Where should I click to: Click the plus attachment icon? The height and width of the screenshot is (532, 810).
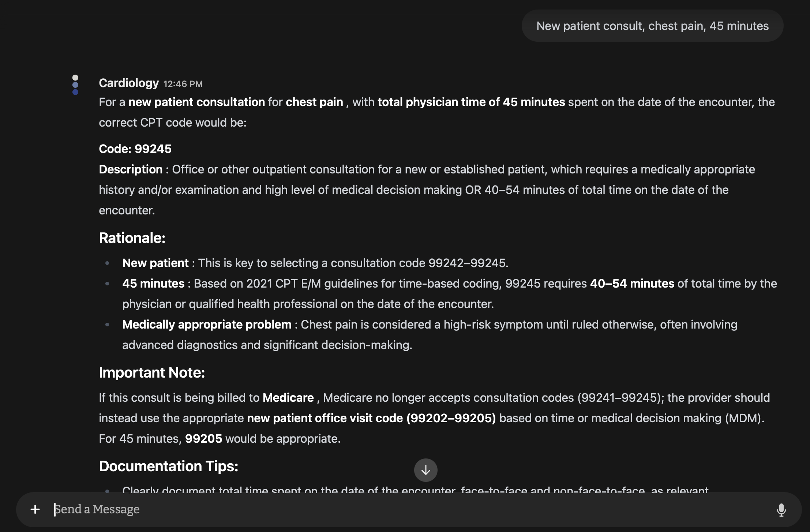point(35,509)
